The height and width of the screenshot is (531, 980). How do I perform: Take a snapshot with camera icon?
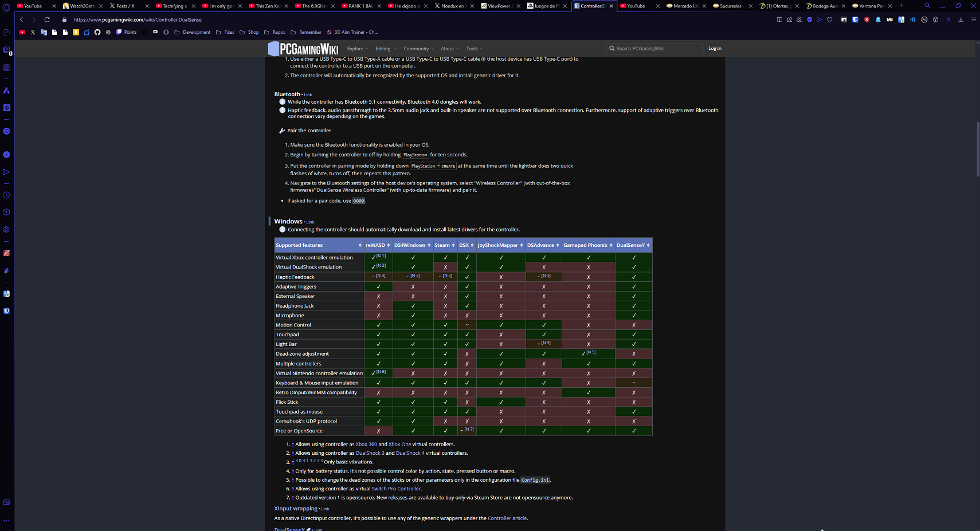click(799, 19)
